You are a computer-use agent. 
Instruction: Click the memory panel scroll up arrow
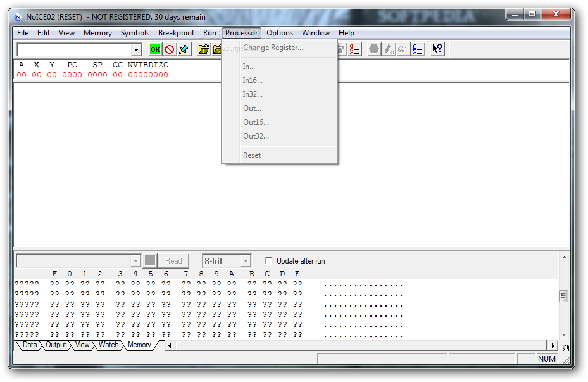coord(563,257)
